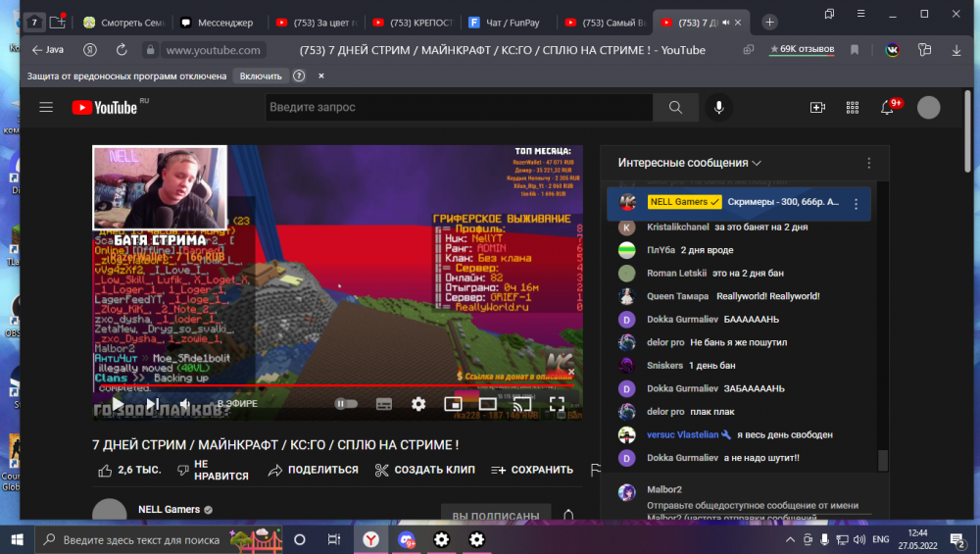Open the YouTube guide hamburger menu
Viewport: 980px width, 554px height.
tap(46, 108)
